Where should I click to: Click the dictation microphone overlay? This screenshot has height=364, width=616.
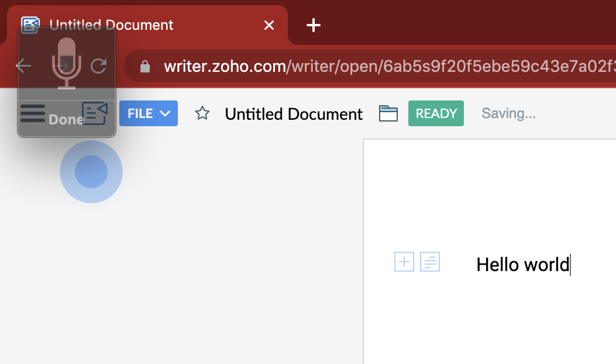tap(67, 64)
